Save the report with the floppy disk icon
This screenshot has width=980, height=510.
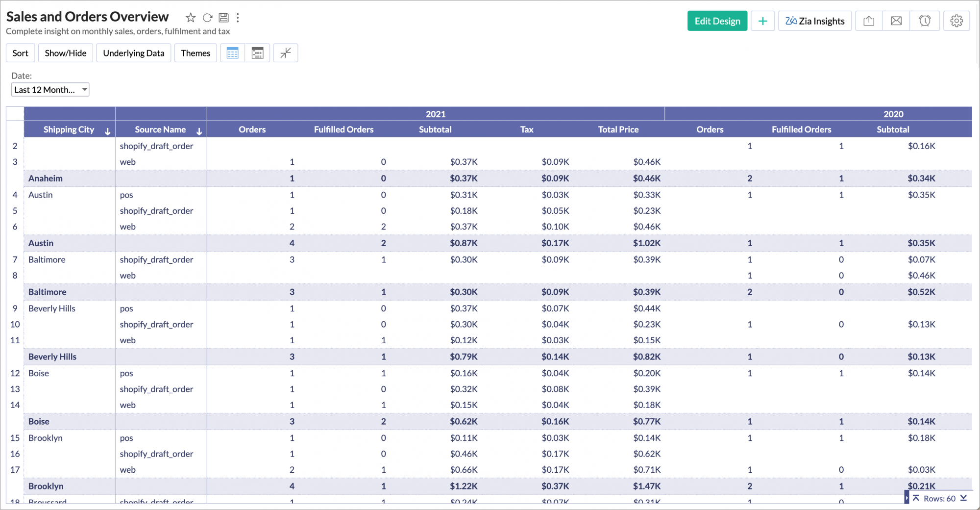click(x=223, y=18)
